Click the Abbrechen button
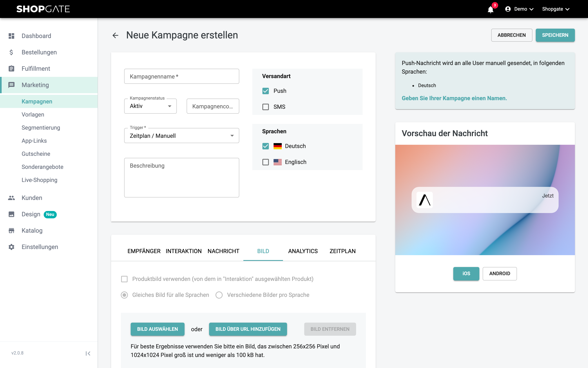 511,35
